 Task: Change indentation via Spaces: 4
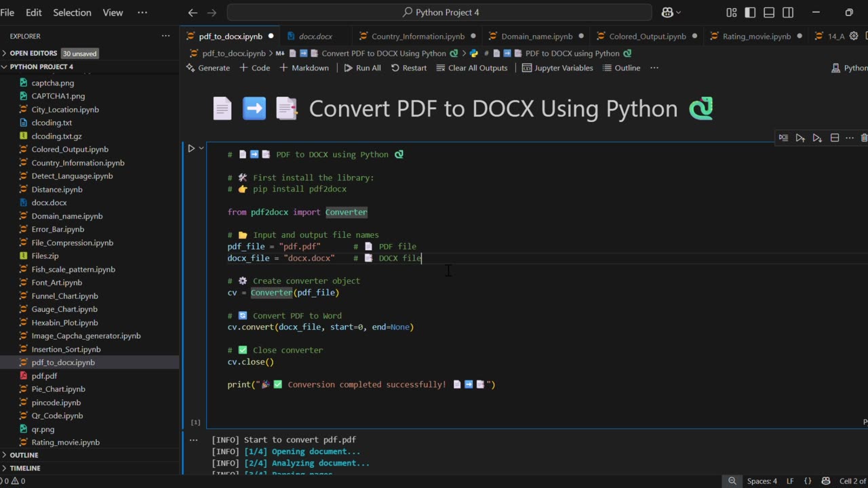[762, 481]
